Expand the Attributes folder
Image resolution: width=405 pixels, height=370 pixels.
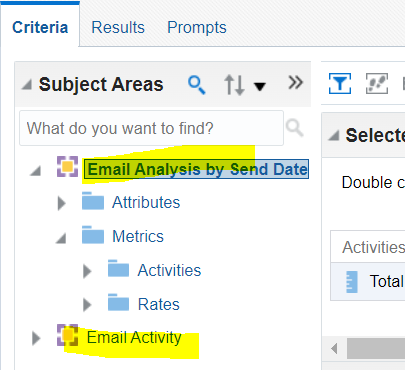(x=61, y=203)
